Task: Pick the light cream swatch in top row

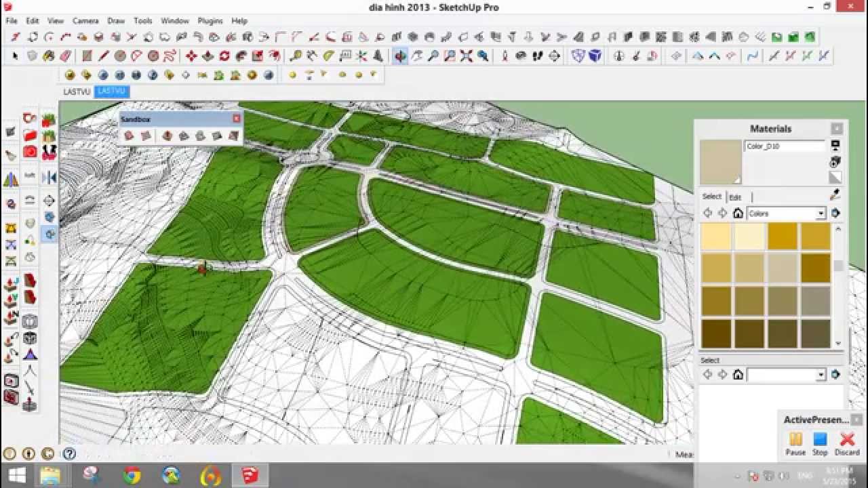Action: pos(749,237)
